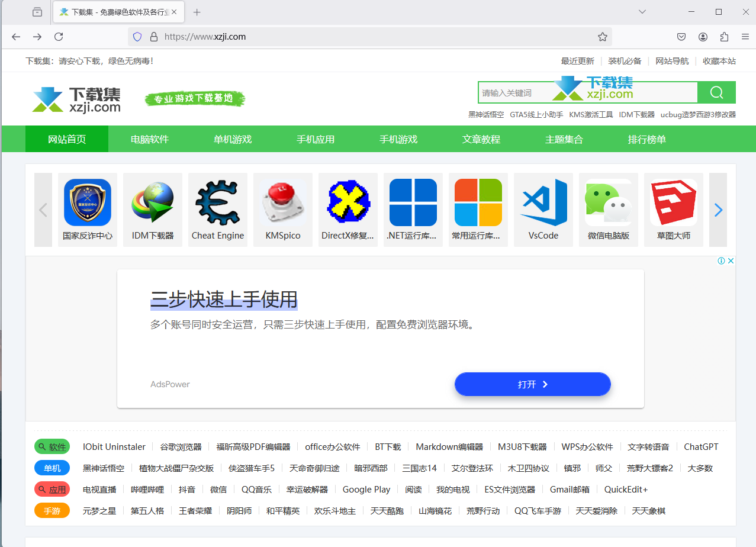Open the 文章教程 nav tab
Screen dimensions: 756x547
(x=481, y=139)
